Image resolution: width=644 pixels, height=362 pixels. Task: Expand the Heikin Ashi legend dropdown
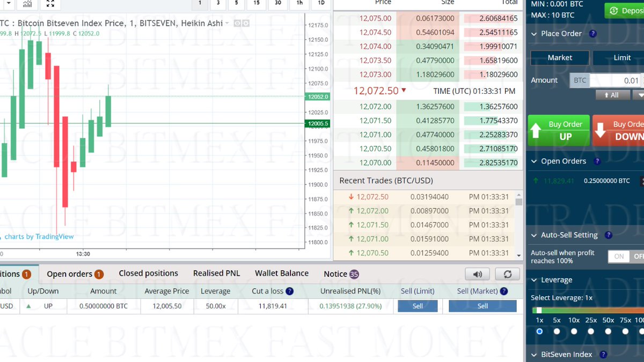(228, 24)
